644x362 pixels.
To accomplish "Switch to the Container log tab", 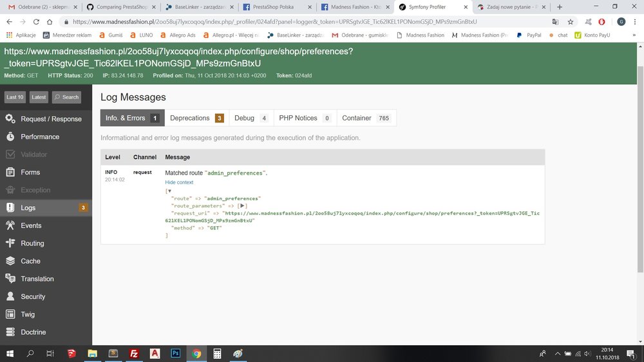I will click(x=366, y=118).
